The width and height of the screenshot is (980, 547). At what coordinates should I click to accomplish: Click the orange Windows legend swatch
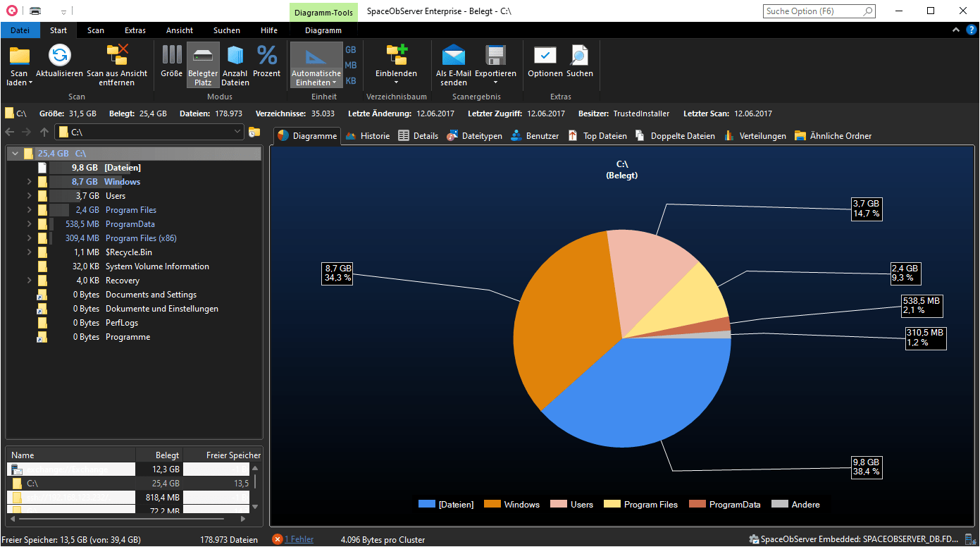coord(492,504)
